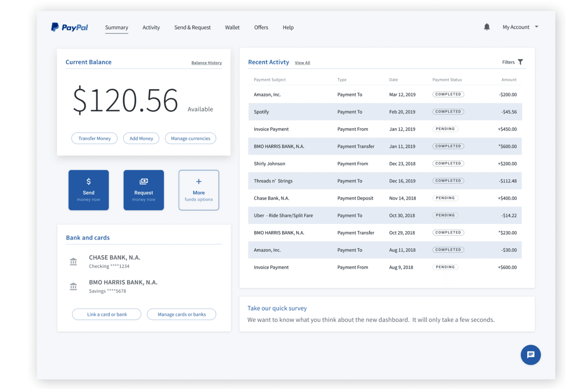Click Invoice Payment dated Aug 9, 2018
The height and width of the screenshot is (392, 588).
pos(385,267)
